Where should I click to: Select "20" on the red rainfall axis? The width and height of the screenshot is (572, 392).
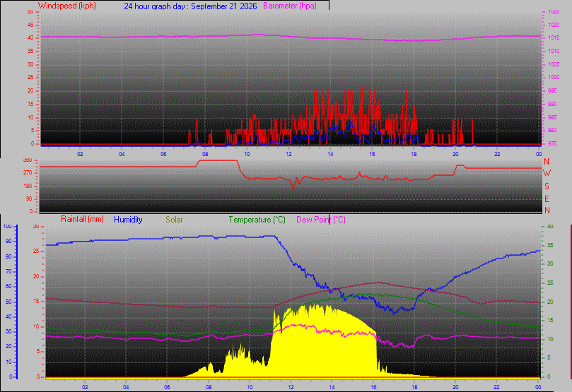(36, 276)
